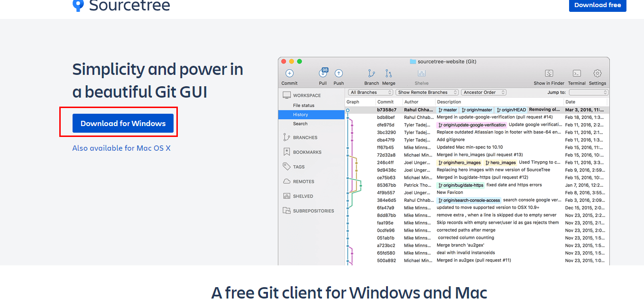Viewport: 644px width, 308px height.
Task: Select History in the sidebar
Action: (x=312, y=115)
